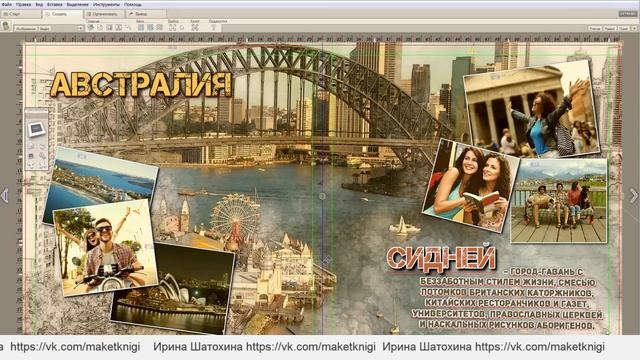Switch to the Организовать tab
This screenshot has width=640, height=360.
pos(104,14)
